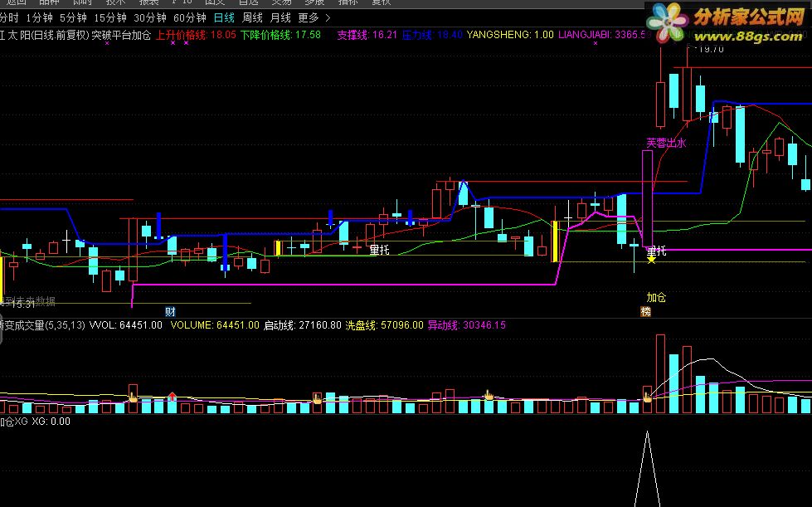The image size is (812, 507).
Task: Switch to the 30分钟 chart period
Action: (x=150, y=18)
